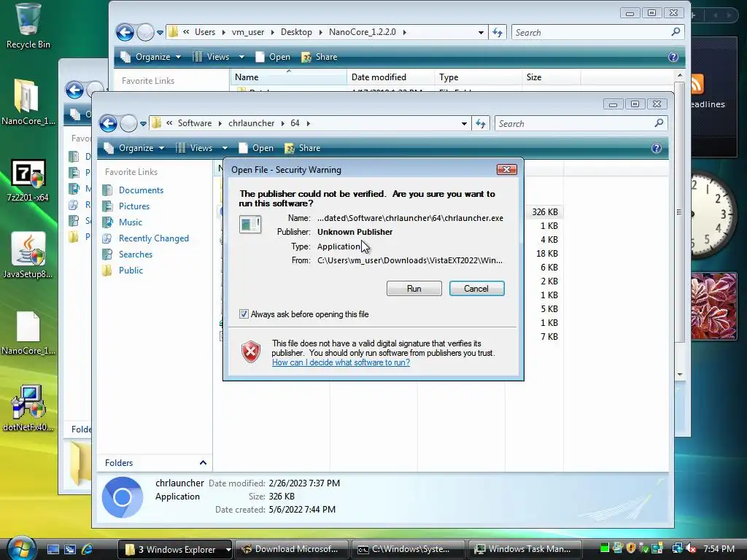Expand Folders pane in chrlauncher window
Viewport: 747px width, 560px height.
(x=203, y=463)
